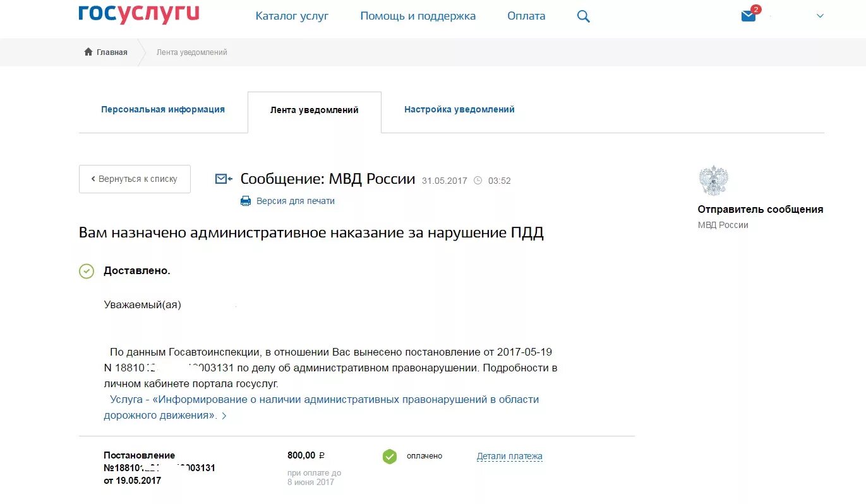Click the administrative penalty heading text
Viewport: 866px width, 504px height.
(x=311, y=232)
